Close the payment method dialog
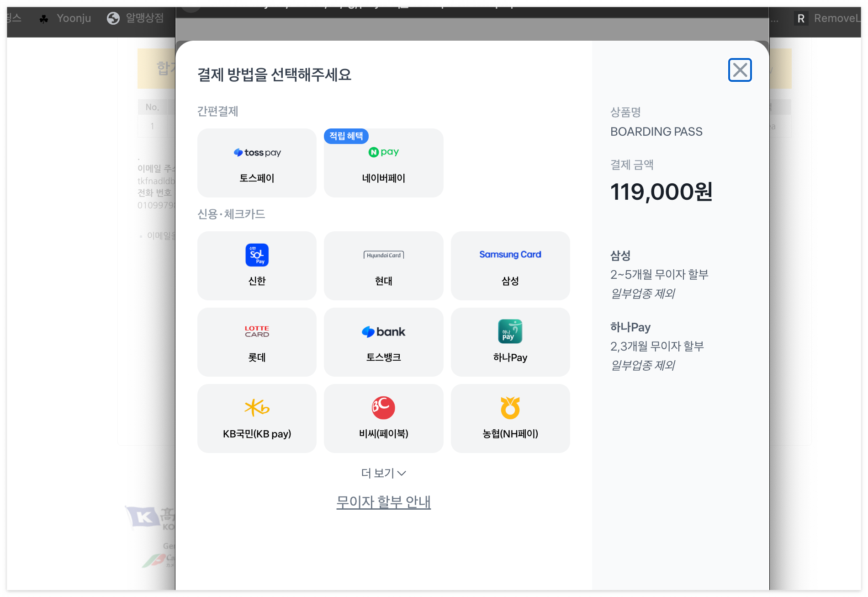This screenshot has height=597, width=868. pyautogui.click(x=740, y=70)
